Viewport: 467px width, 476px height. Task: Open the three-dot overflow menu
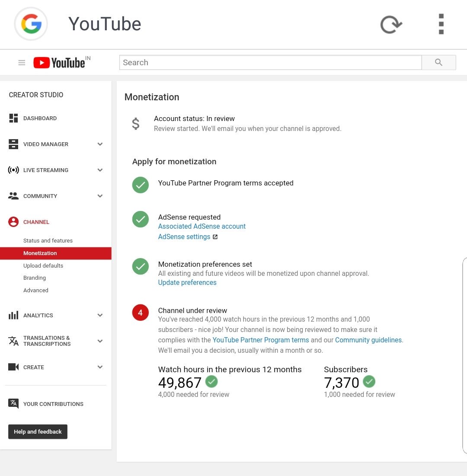click(441, 24)
